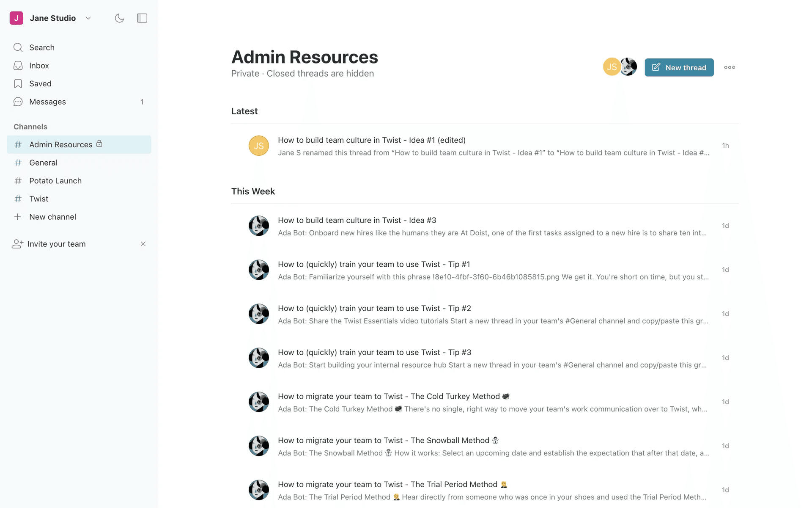Open Messages with 1 unread
Image resolution: width=812 pixels, height=508 pixels.
47,102
